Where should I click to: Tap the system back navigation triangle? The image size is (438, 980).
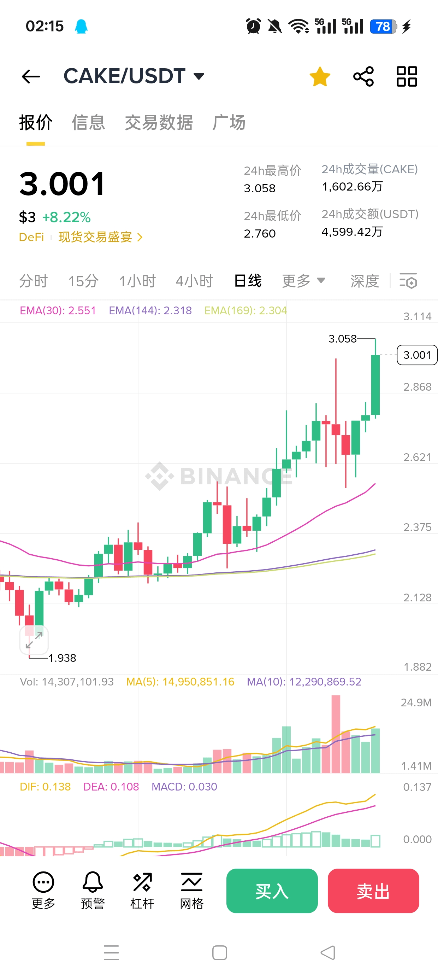coord(328,953)
